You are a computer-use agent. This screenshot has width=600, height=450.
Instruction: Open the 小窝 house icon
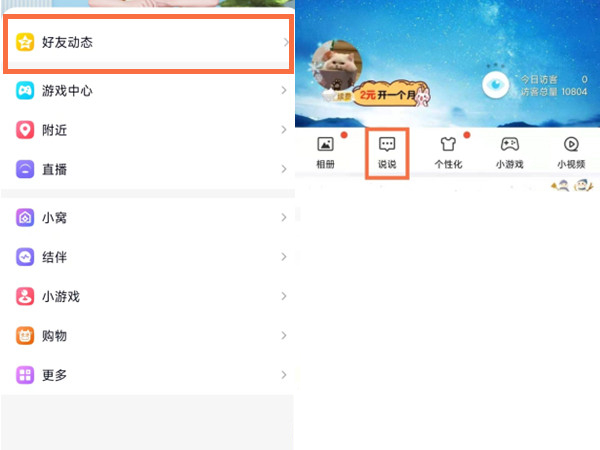25,218
